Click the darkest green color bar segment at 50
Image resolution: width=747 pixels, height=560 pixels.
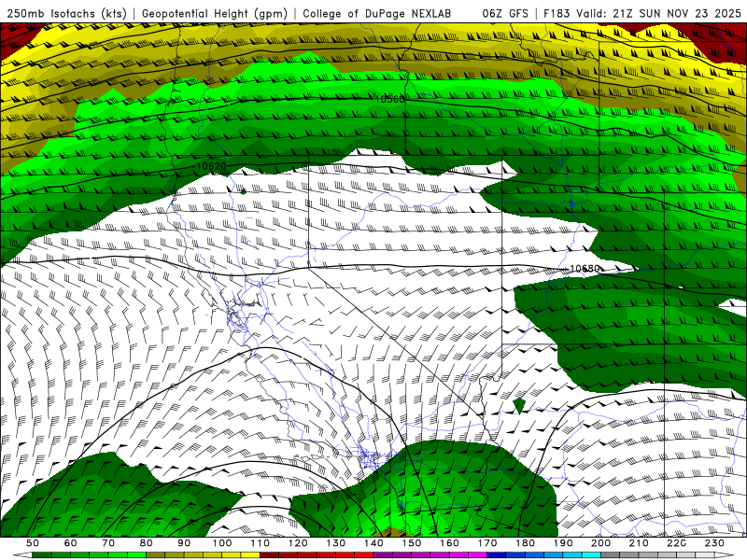(x=42, y=556)
